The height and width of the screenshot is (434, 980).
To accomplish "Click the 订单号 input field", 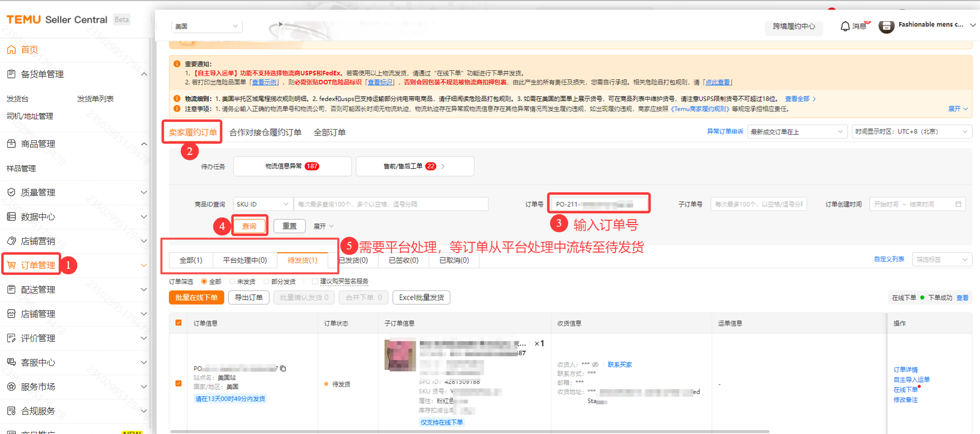I will 598,204.
